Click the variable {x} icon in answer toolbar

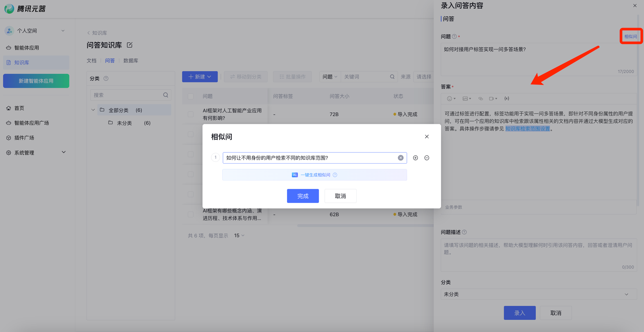click(x=507, y=98)
